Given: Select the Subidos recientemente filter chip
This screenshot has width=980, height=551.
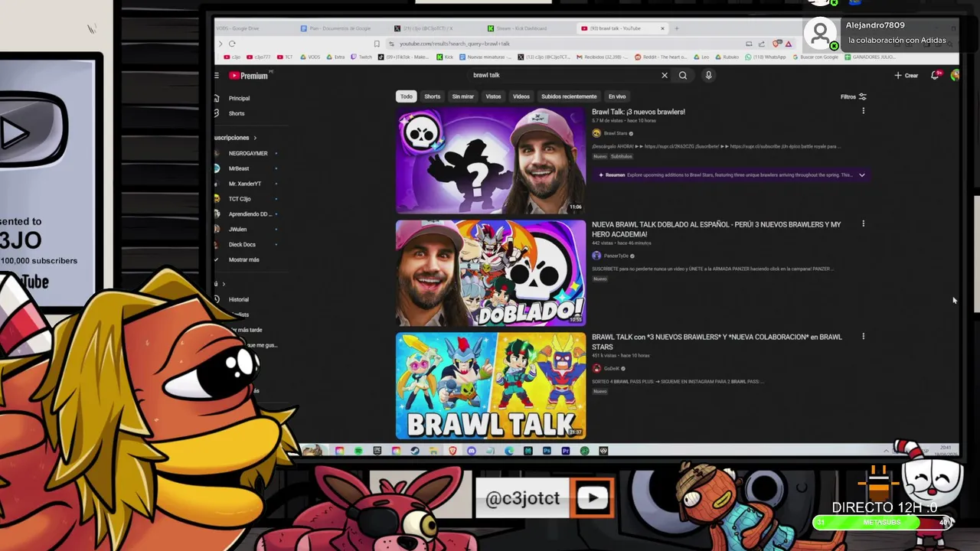Looking at the screenshot, I should 569,96.
